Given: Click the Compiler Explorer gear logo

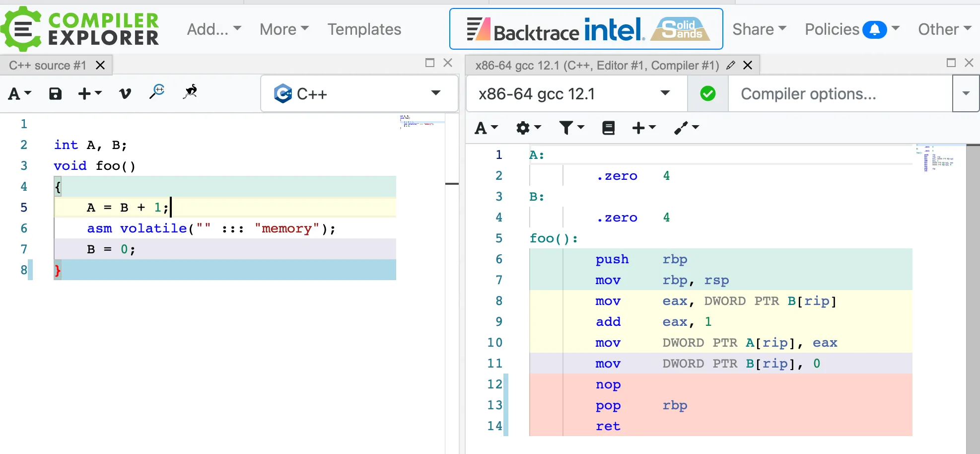Looking at the screenshot, I should [x=21, y=29].
